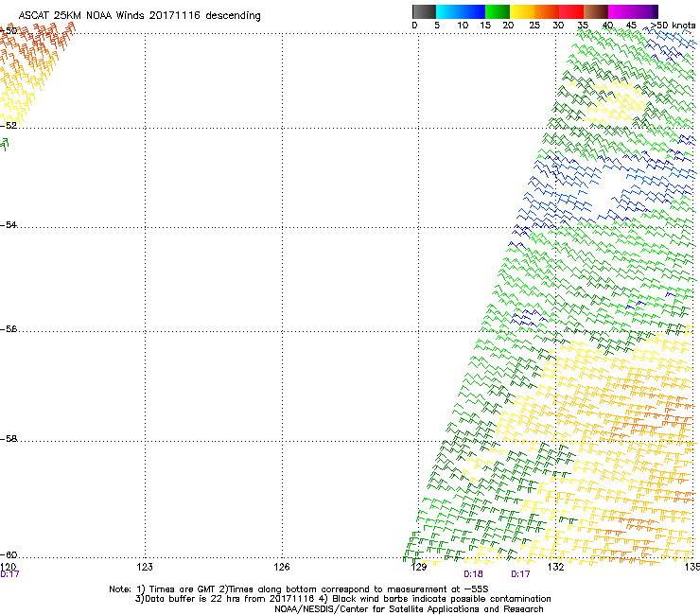Select longitude label '120' on the bottom axis
This screenshot has height=615, width=700.
(8, 567)
